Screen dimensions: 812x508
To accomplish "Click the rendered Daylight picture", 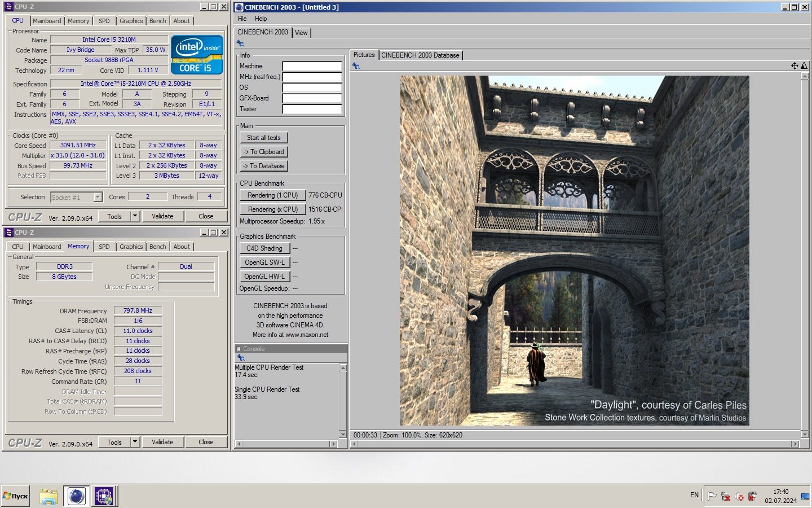I will tap(574, 251).
